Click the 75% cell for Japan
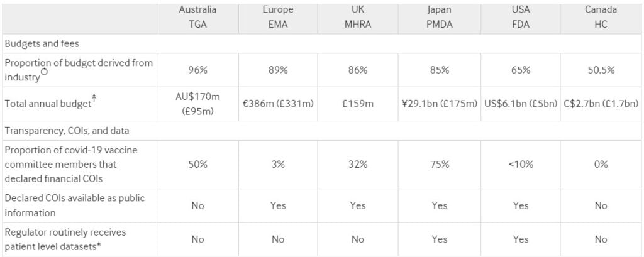The height and width of the screenshot is (257, 644). tap(440, 164)
